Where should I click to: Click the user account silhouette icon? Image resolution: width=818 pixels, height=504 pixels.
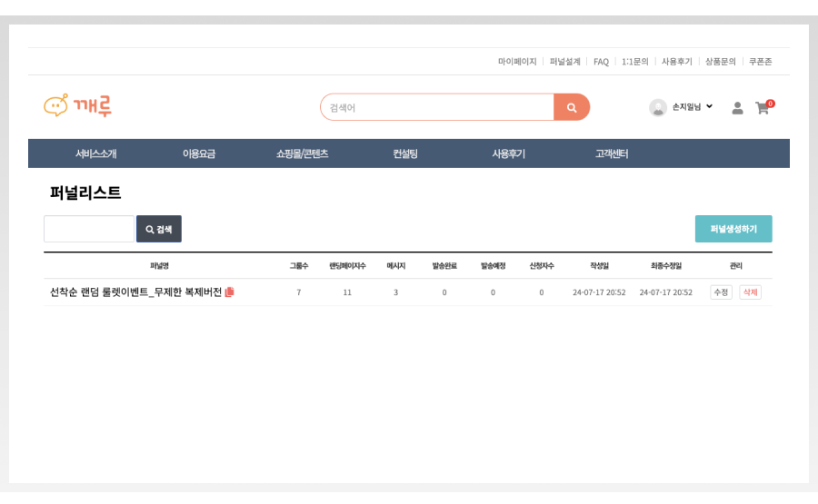[x=737, y=107]
